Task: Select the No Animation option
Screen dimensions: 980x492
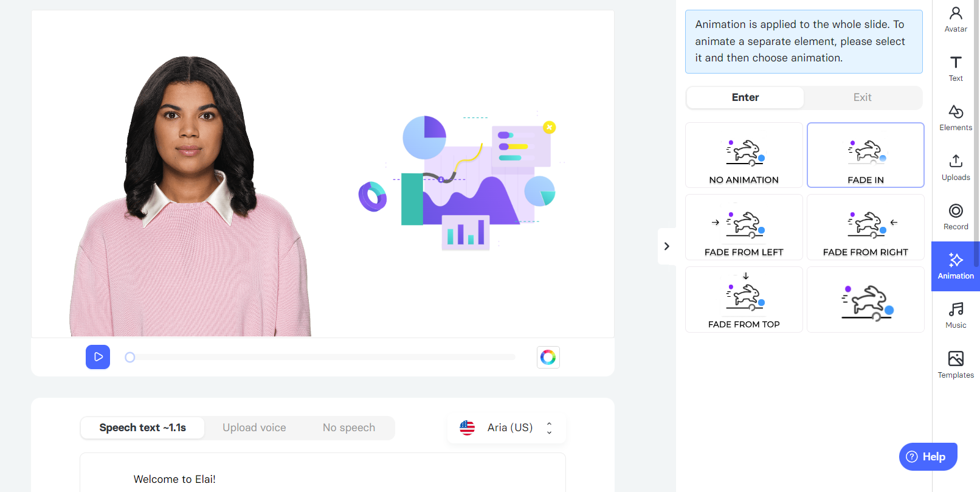Action: pyautogui.click(x=744, y=155)
